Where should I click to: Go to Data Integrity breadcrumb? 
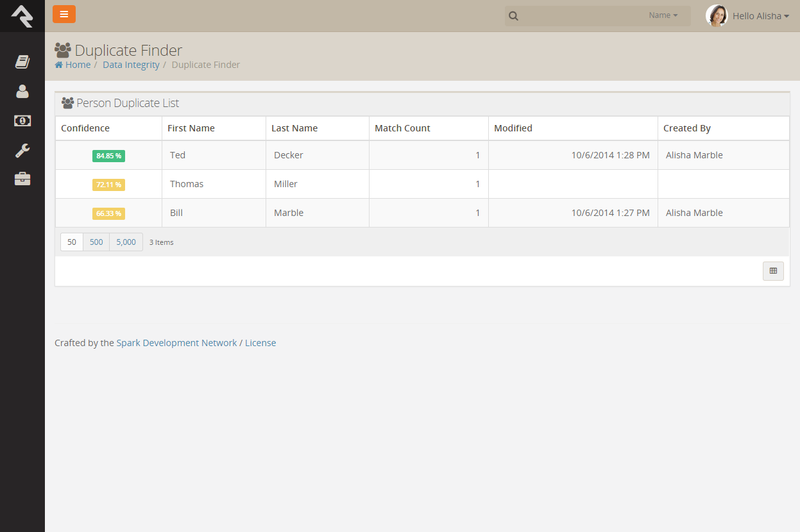pyautogui.click(x=131, y=65)
